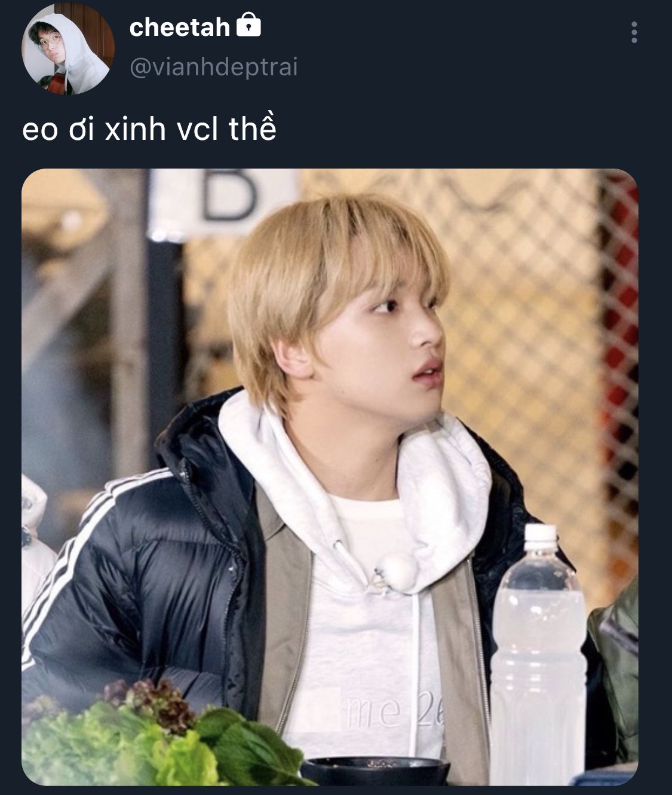Click the lattice fence background in photo
672x795 pixels.
526,299
